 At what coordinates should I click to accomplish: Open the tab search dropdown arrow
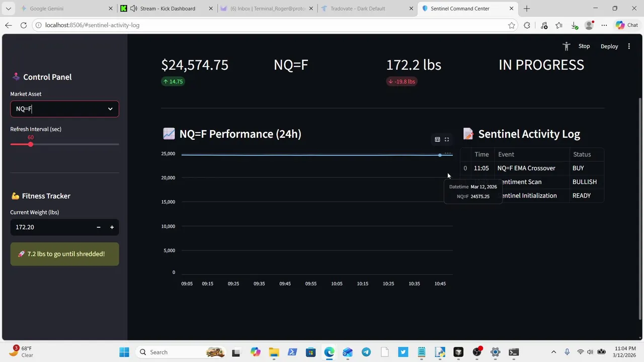pos(8,9)
